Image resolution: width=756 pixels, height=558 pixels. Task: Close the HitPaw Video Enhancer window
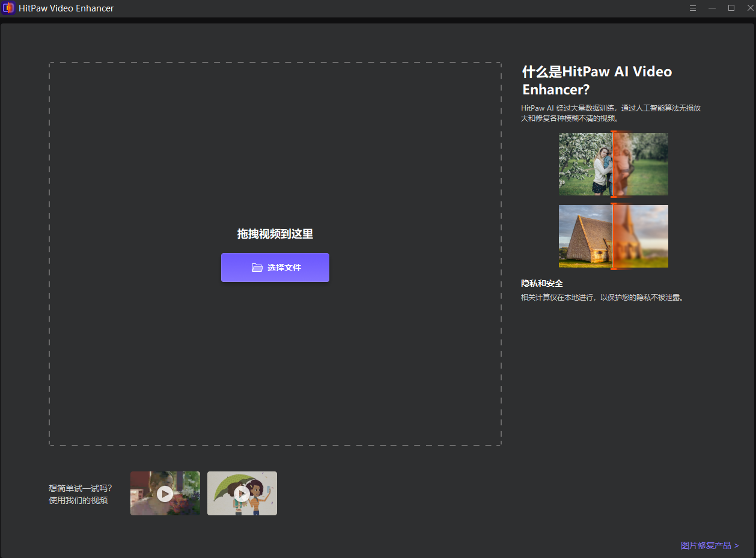[x=749, y=8]
